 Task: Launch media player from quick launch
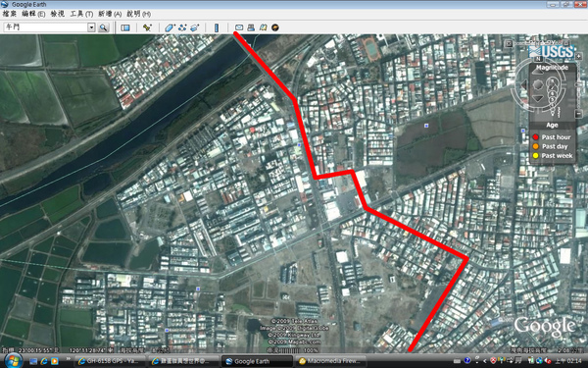[x=55, y=361]
